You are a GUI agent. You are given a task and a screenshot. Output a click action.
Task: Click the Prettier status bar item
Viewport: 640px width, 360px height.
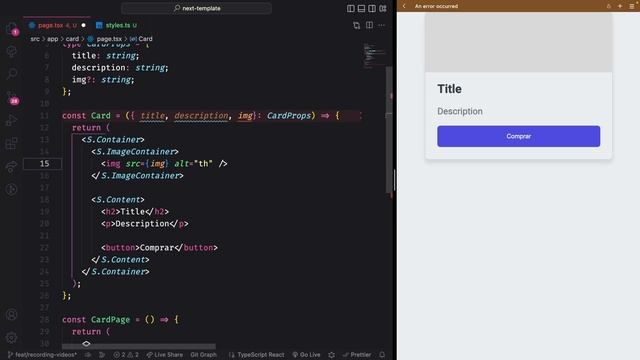coord(357,355)
